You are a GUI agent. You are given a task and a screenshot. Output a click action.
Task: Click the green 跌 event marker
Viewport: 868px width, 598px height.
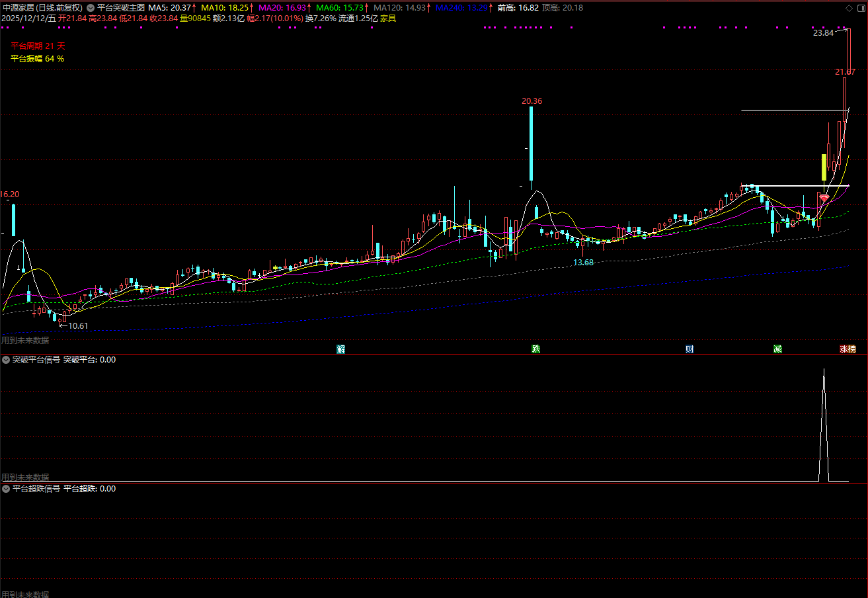[x=536, y=349]
